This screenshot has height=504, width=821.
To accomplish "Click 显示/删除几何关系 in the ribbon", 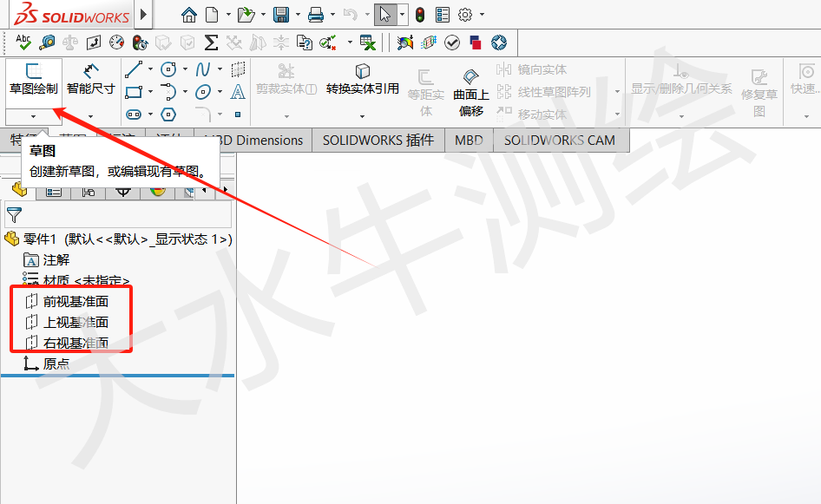I will 682,88.
